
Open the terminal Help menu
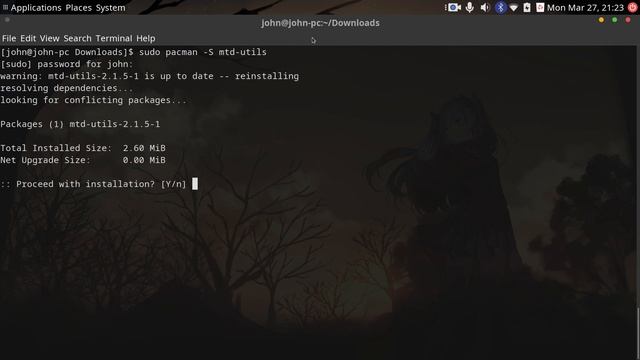pyautogui.click(x=145, y=38)
